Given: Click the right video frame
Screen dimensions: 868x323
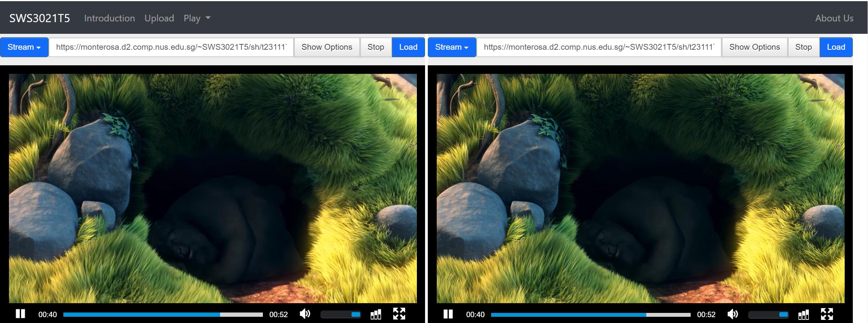Looking at the screenshot, I should click(x=640, y=189).
